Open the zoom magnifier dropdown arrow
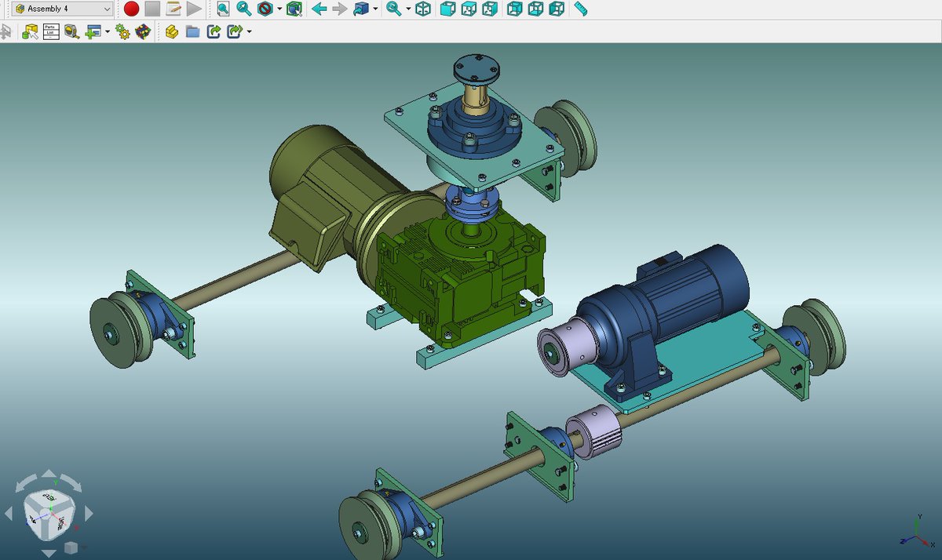 click(408, 9)
